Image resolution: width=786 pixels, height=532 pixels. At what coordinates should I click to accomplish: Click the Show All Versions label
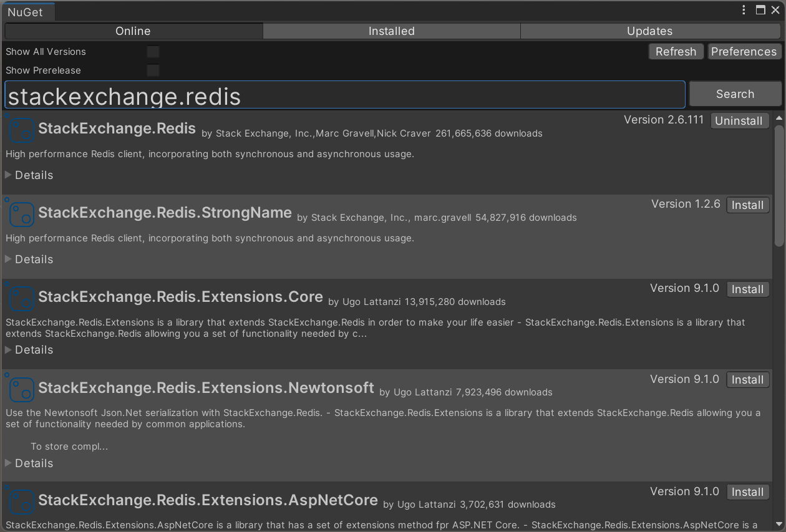point(46,52)
